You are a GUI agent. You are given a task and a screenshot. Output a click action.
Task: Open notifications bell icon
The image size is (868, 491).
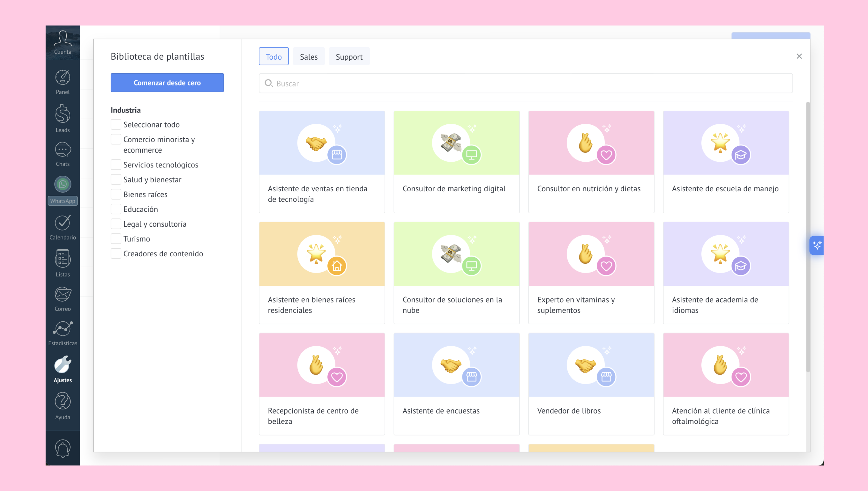point(63,448)
